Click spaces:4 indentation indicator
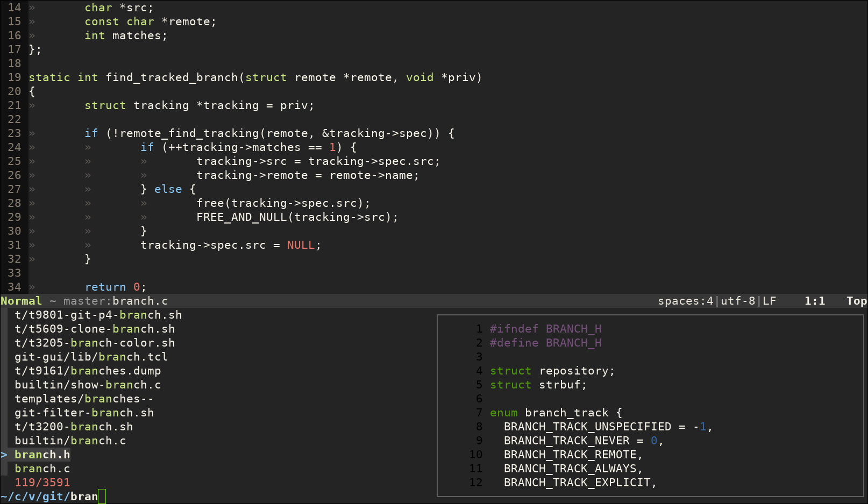The width and height of the screenshot is (868, 504). [686, 301]
